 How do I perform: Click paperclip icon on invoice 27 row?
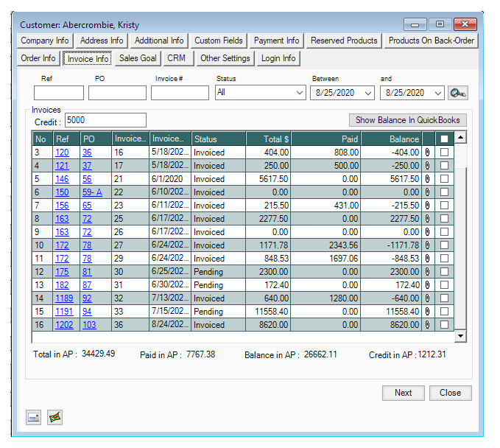click(427, 245)
